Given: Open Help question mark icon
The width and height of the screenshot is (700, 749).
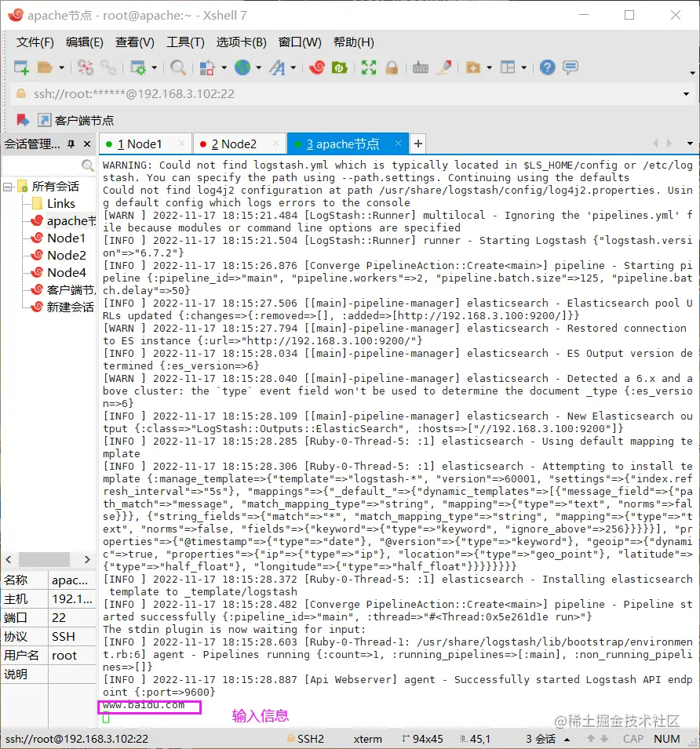Looking at the screenshot, I should 548,67.
